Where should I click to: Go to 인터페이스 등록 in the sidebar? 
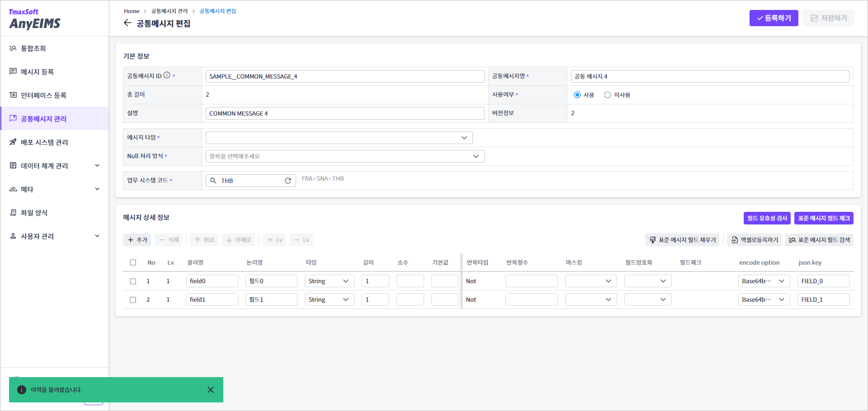click(x=54, y=95)
